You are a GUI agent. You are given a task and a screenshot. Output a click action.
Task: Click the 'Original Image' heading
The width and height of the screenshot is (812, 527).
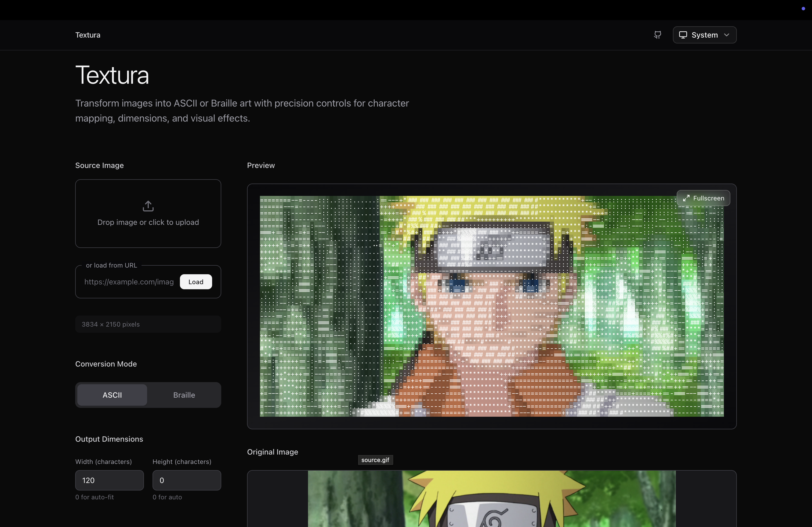point(272,452)
